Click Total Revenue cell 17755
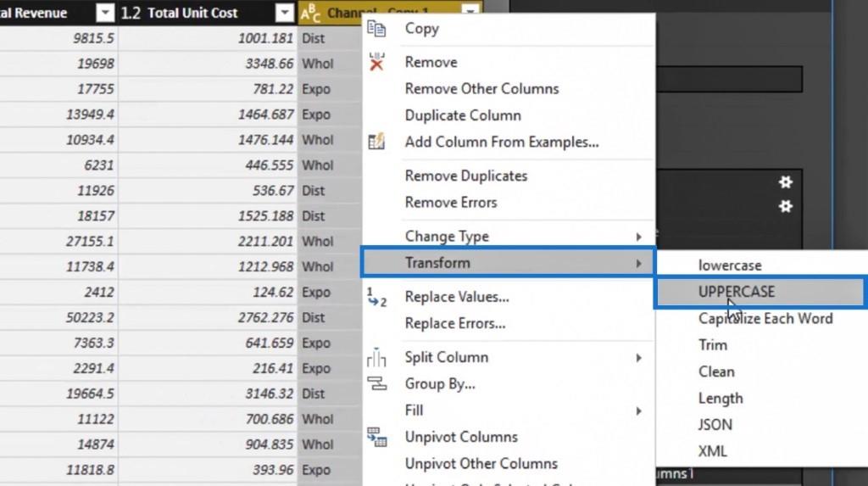Viewport: 868px width, 486px height. tap(58, 89)
